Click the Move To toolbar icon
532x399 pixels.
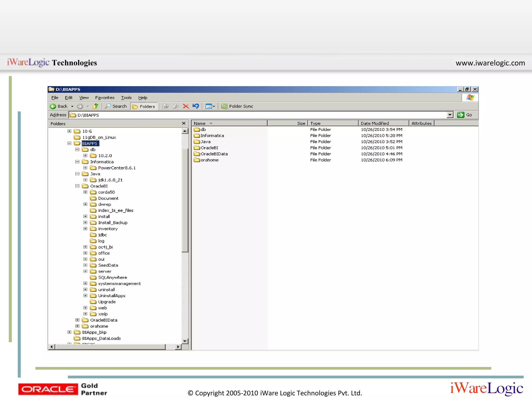(x=166, y=106)
